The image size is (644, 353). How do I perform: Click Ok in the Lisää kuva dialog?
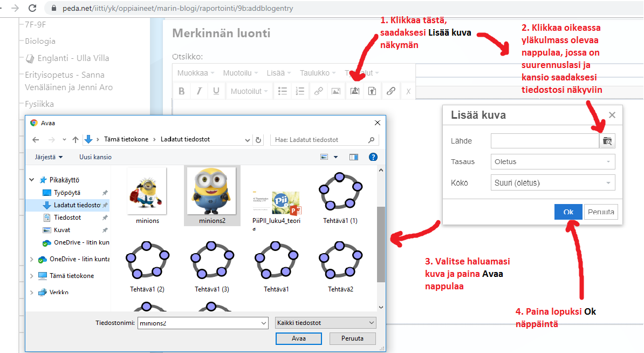tap(568, 212)
